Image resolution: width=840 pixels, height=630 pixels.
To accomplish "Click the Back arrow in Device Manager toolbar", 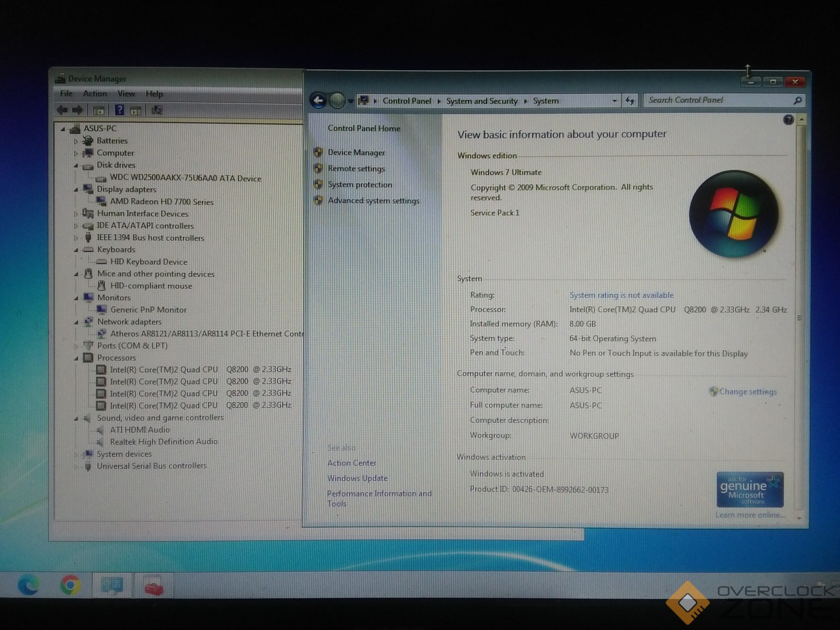I will coord(62,110).
